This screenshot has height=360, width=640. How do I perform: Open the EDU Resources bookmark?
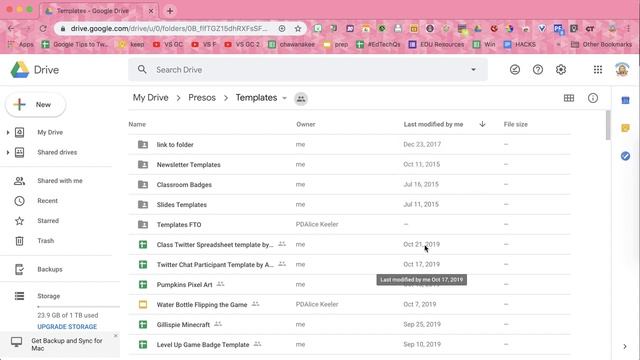point(436,44)
